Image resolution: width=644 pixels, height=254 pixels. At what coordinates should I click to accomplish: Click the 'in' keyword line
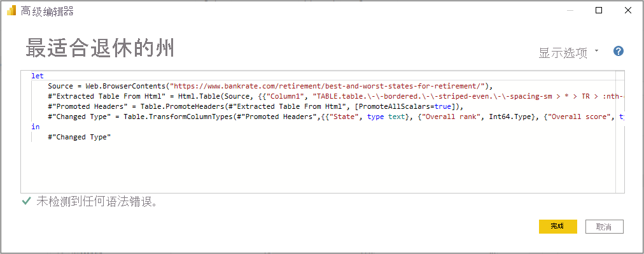coord(36,127)
